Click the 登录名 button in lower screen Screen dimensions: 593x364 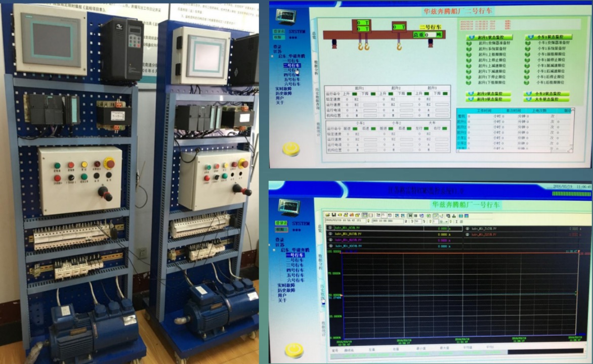coord(281,223)
